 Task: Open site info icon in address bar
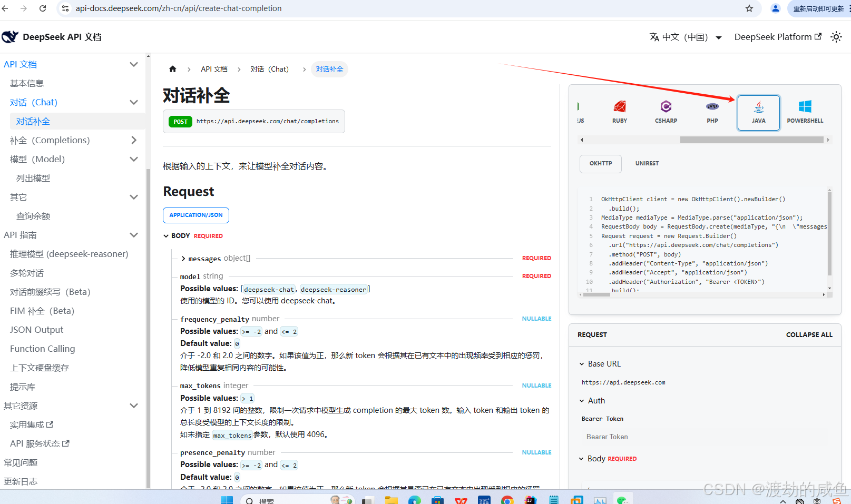pyautogui.click(x=65, y=8)
